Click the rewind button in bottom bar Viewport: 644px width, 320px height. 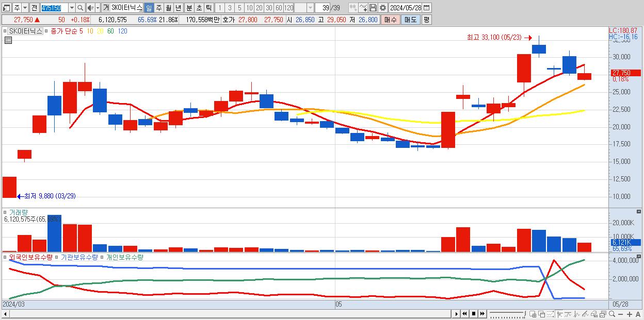pyautogui.click(x=465, y=314)
